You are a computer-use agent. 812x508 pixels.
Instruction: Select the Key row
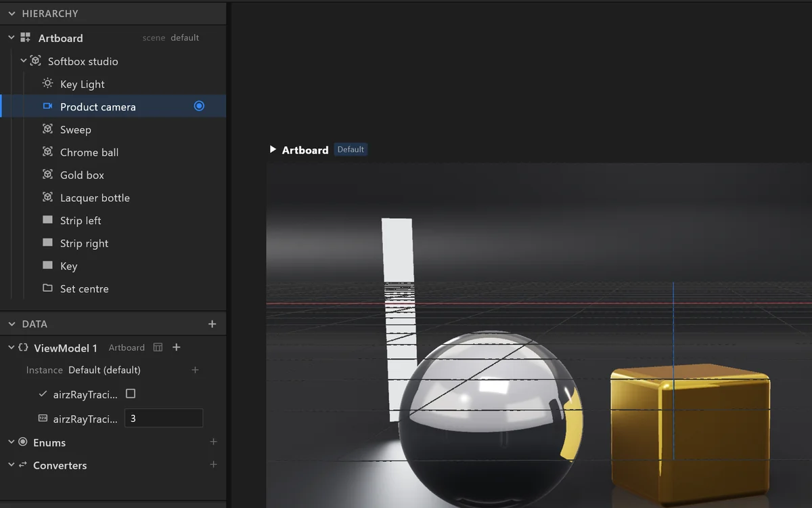coord(113,266)
